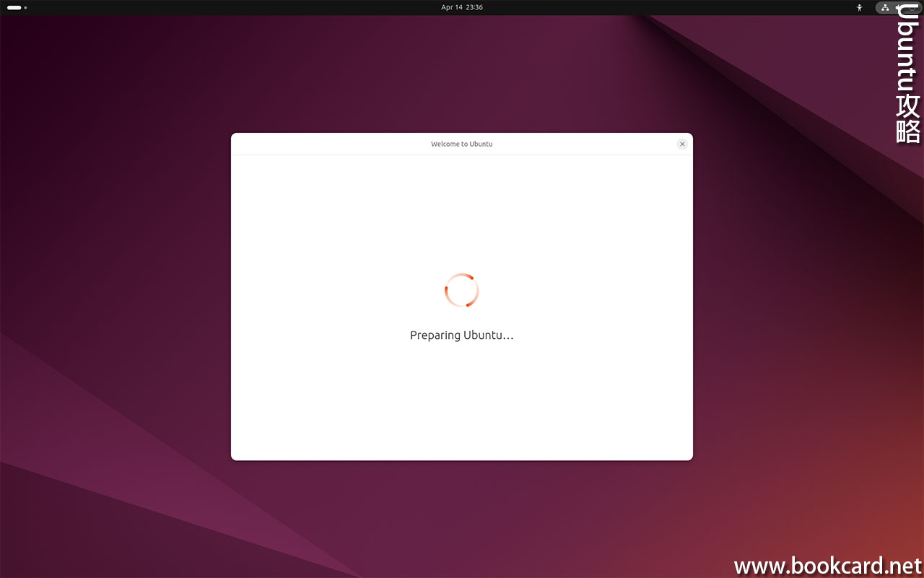Click empty header bar left of the title
Image resolution: width=924 pixels, height=578 pixels.
point(325,144)
